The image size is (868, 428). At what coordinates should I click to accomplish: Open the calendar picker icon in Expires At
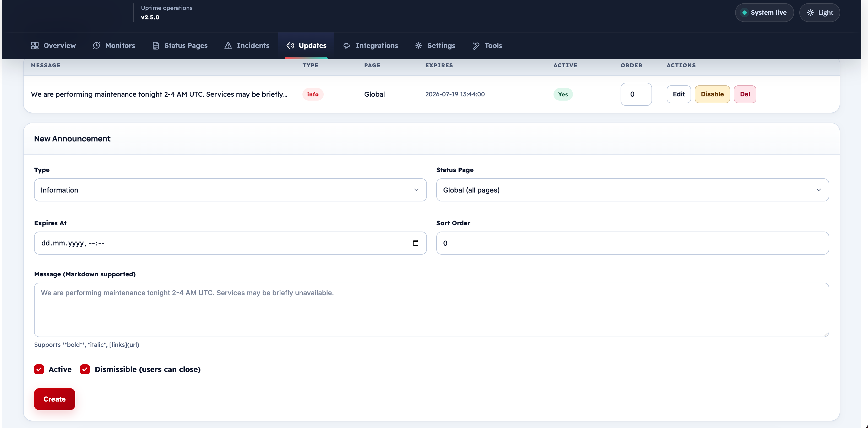(x=415, y=243)
